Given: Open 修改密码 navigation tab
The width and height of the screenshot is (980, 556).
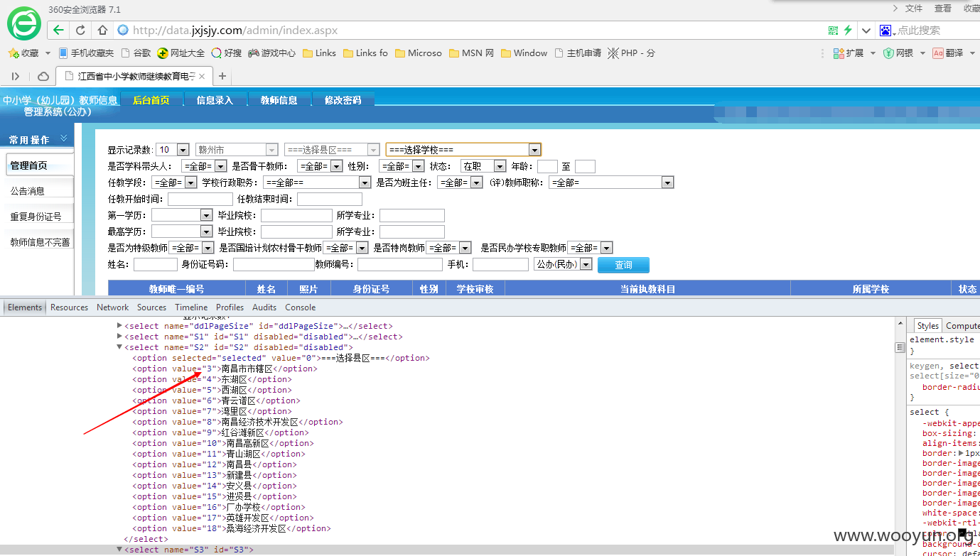Looking at the screenshot, I should (343, 100).
